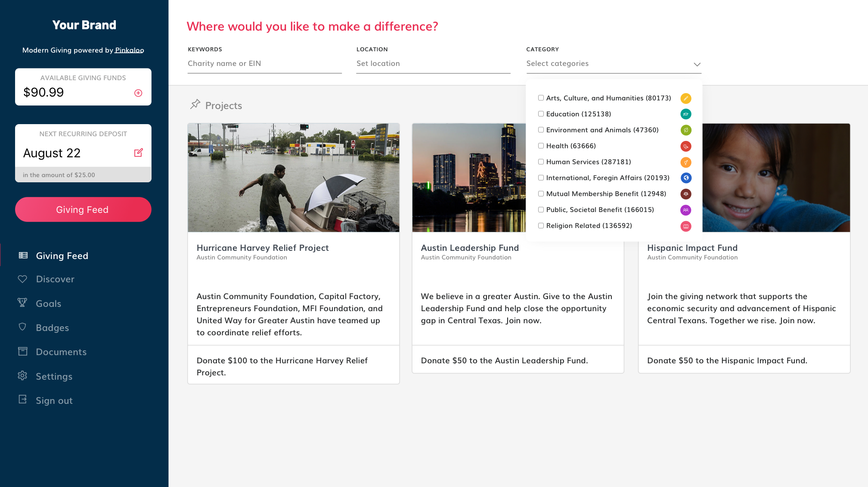
Task: Click the orange Human Services icon
Action: [x=686, y=162]
